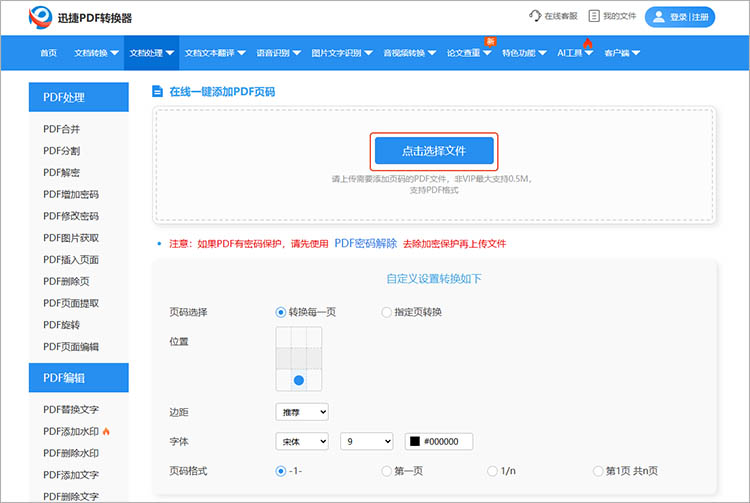
Task: Open 在线客服 link in header
Action: coord(553,16)
